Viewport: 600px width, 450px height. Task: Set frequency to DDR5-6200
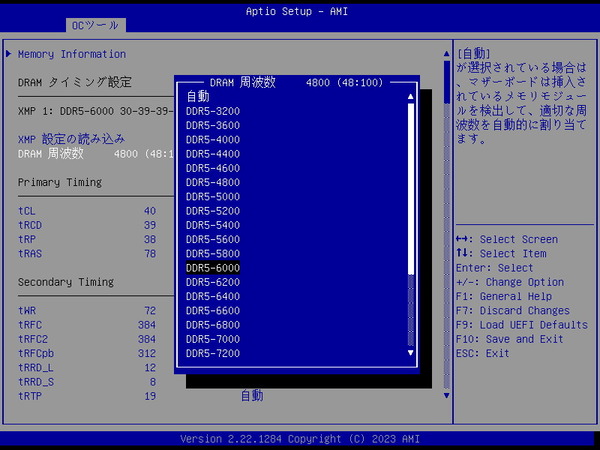213,282
